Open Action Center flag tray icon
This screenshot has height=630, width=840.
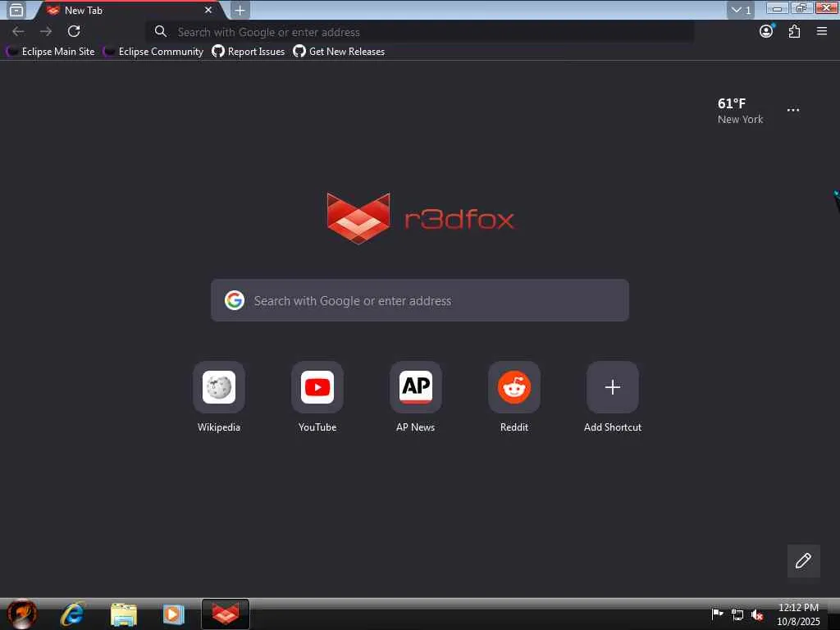pyautogui.click(x=717, y=614)
